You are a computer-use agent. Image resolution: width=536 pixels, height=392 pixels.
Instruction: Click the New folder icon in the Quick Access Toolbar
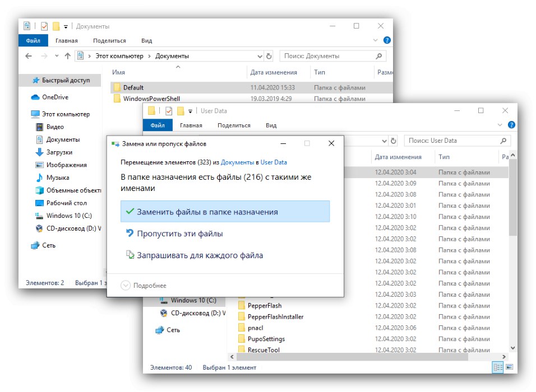[x=56, y=25]
